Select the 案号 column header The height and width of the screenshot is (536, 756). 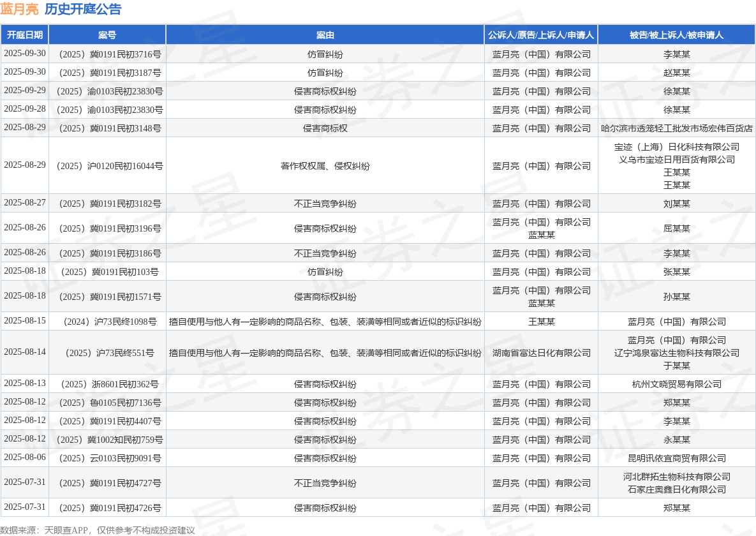[107, 34]
